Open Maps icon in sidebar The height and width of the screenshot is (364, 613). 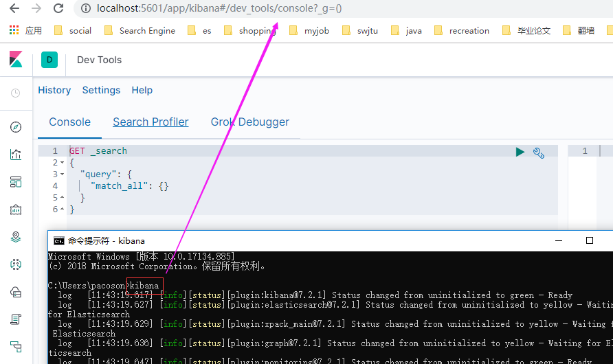pyautogui.click(x=16, y=237)
